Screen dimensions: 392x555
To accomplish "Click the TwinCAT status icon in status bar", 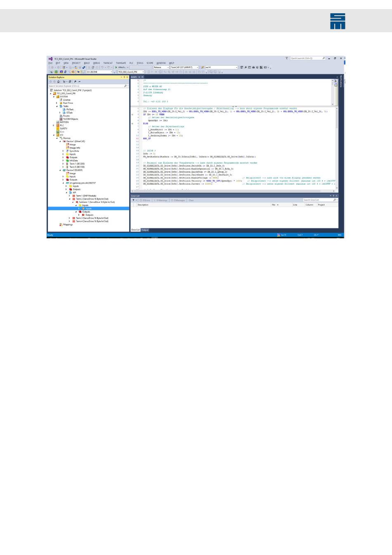I will [279, 235].
